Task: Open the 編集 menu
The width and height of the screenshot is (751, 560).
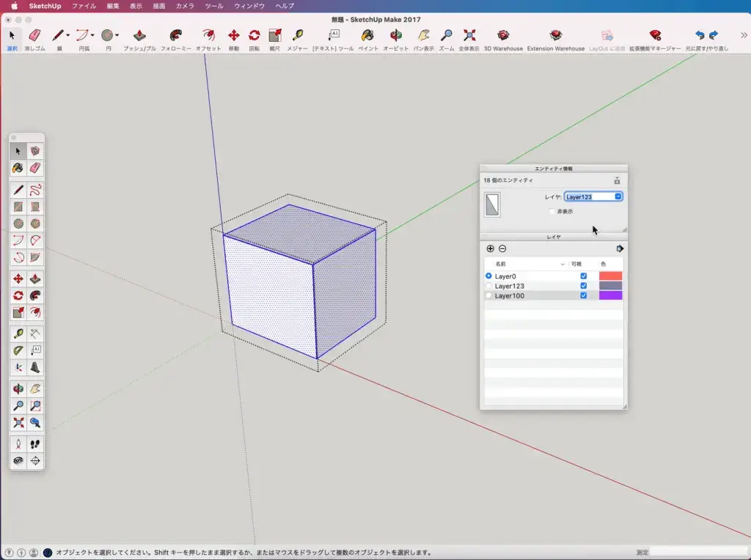Action: tap(113, 6)
